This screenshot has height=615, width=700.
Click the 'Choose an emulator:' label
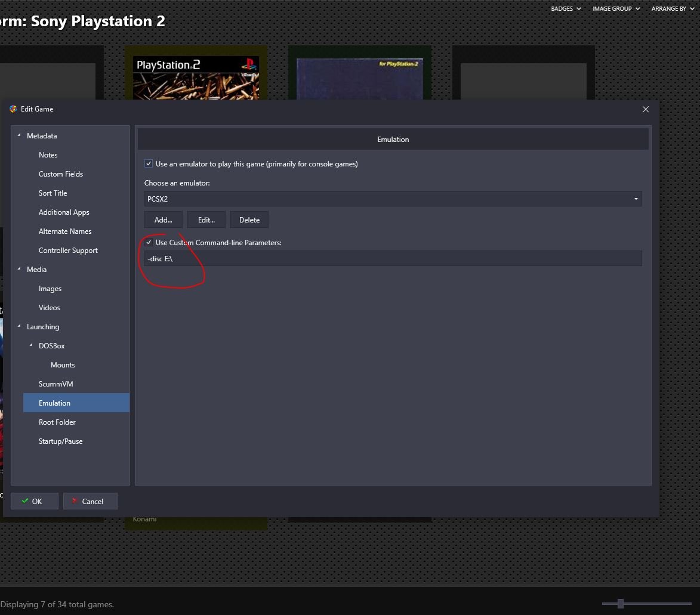coord(177,183)
